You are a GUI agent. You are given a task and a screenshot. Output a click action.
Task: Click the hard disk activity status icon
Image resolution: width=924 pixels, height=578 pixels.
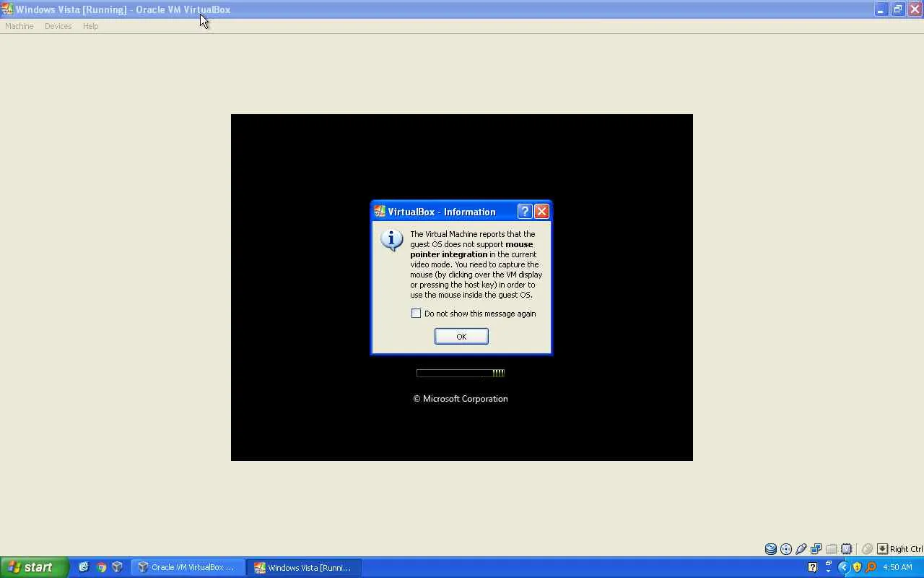(x=771, y=549)
